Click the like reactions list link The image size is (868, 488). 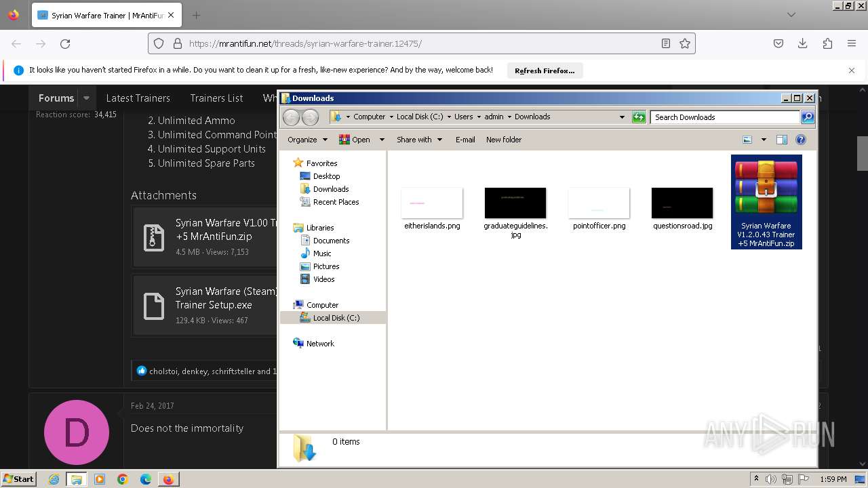212,371
